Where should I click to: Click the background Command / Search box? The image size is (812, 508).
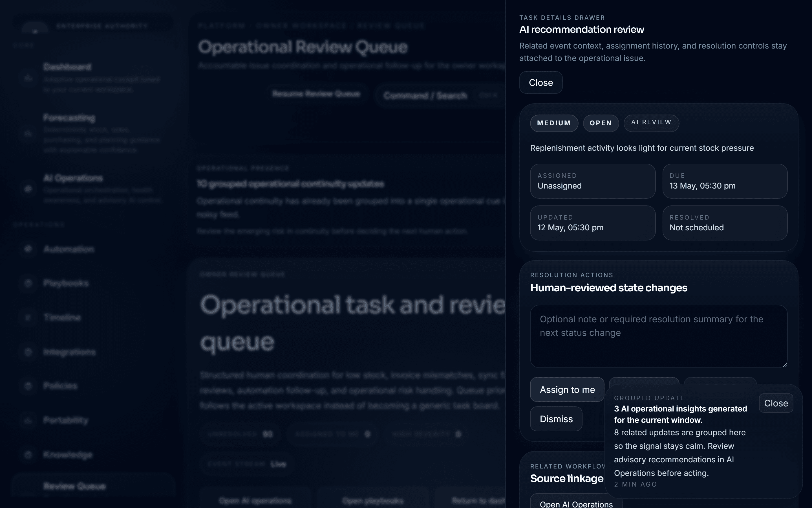tap(441, 95)
